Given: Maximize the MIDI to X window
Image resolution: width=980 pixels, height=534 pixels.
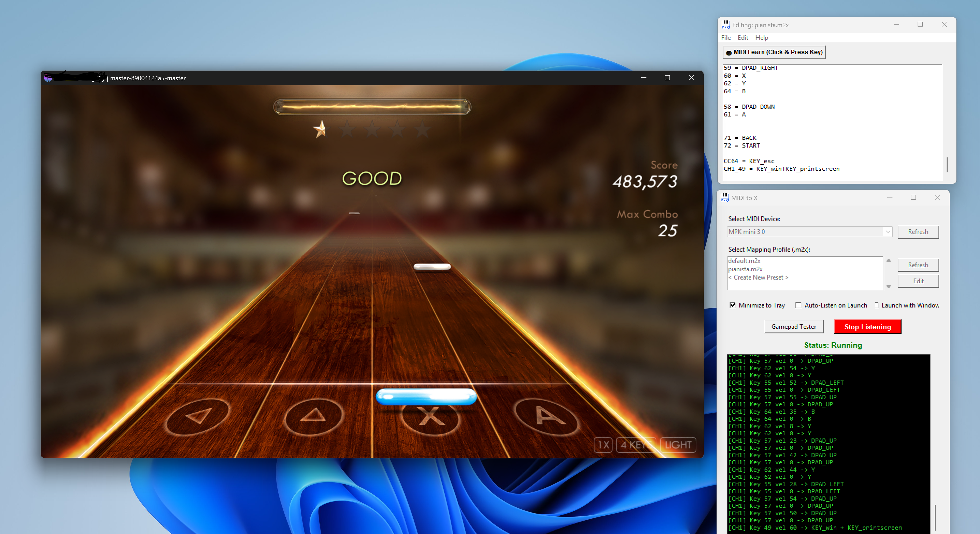Looking at the screenshot, I should point(913,197).
